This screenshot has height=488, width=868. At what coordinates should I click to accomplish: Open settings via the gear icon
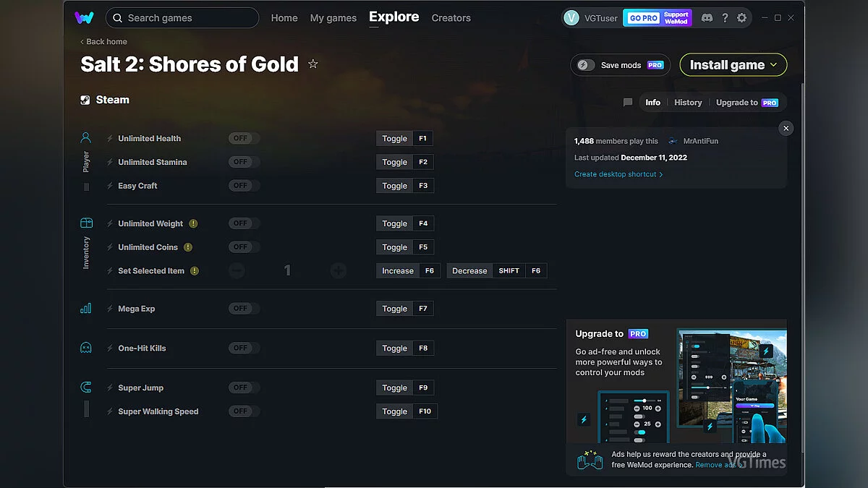click(742, 17)
